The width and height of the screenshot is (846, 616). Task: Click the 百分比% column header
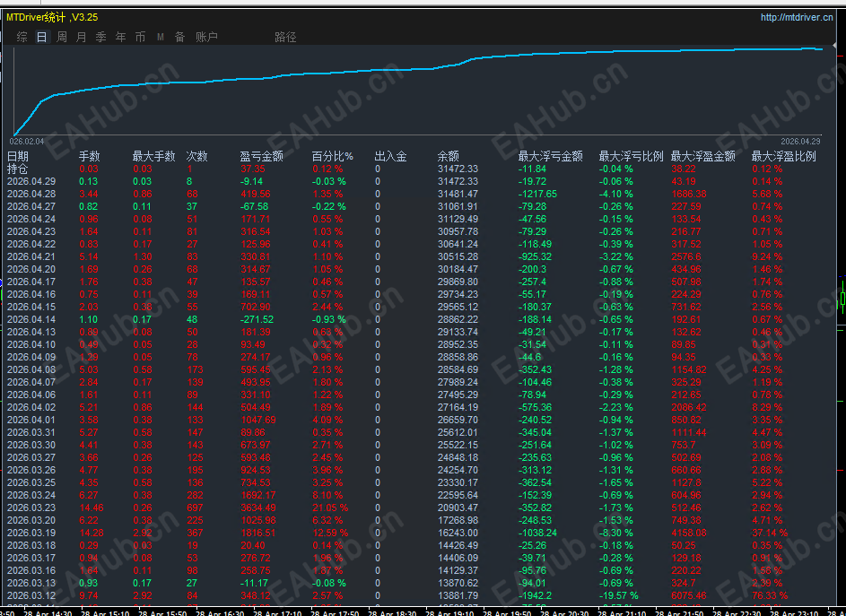332,156
